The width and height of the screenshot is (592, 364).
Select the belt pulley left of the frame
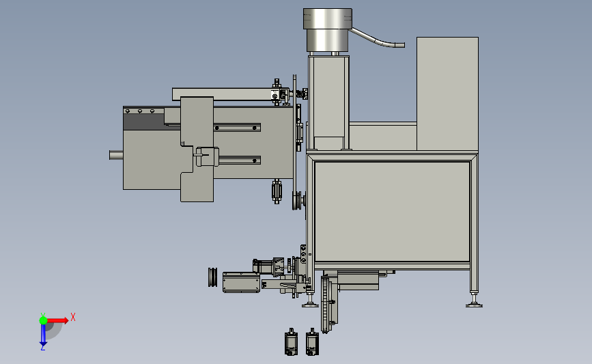point(298,201)
